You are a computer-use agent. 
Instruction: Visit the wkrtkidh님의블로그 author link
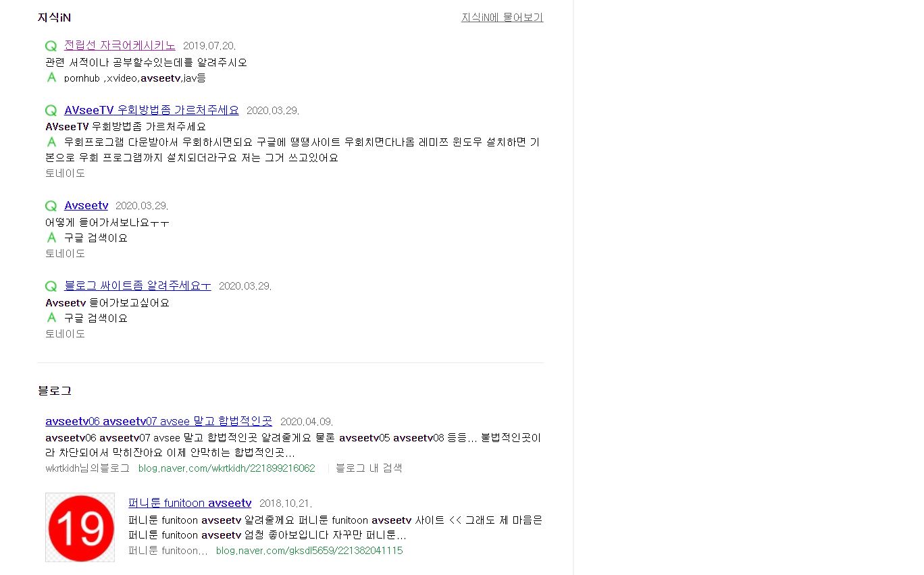pos(87,468)
